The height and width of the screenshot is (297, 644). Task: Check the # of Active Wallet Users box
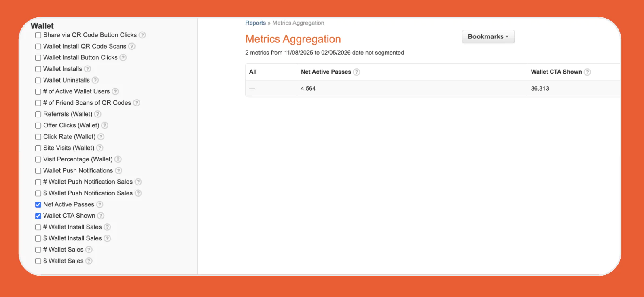(38, 92)
